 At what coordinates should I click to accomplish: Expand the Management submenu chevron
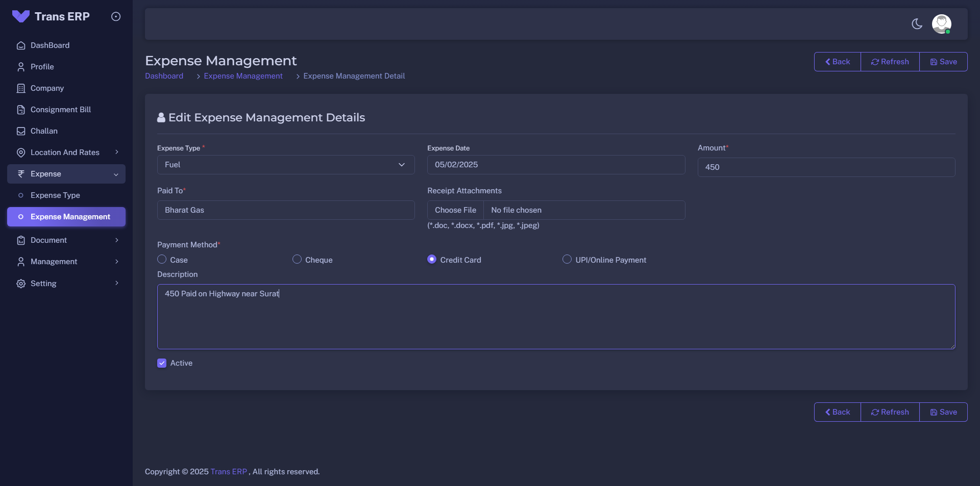coord(117,262)
